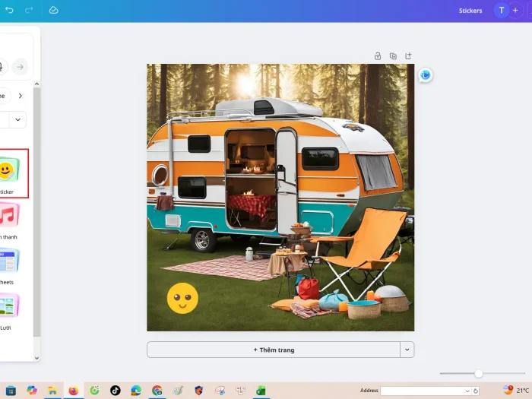Switch to Firefox in the taskbar
Viewport: 532px width, 399px height.
pyautogui.click(x=73, y=391)
